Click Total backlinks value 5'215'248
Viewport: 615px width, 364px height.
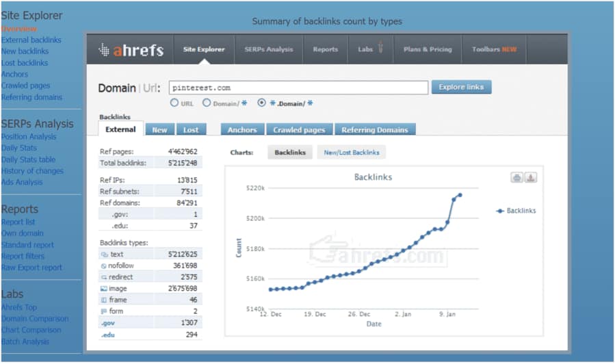pyautogui.click(x=183, y=163)
